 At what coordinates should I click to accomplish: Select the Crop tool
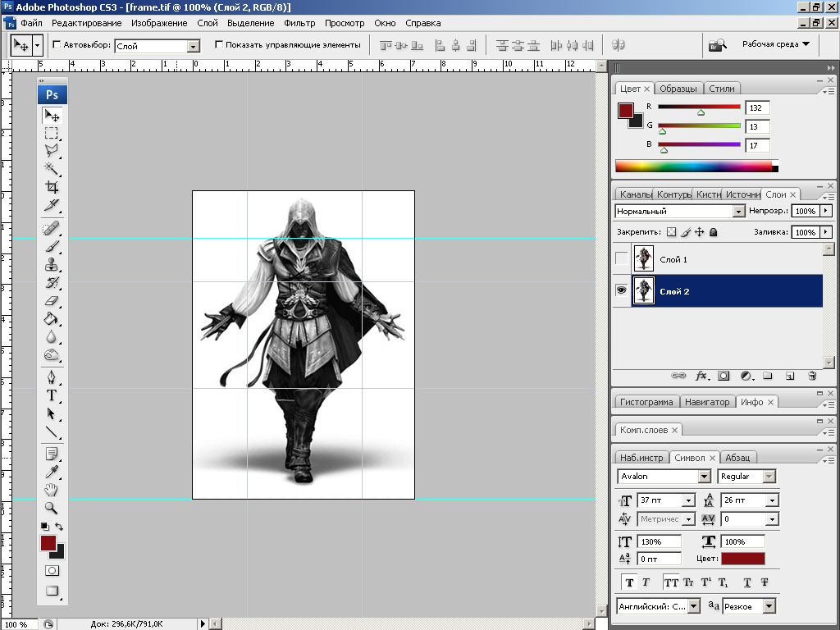point(52,187)
